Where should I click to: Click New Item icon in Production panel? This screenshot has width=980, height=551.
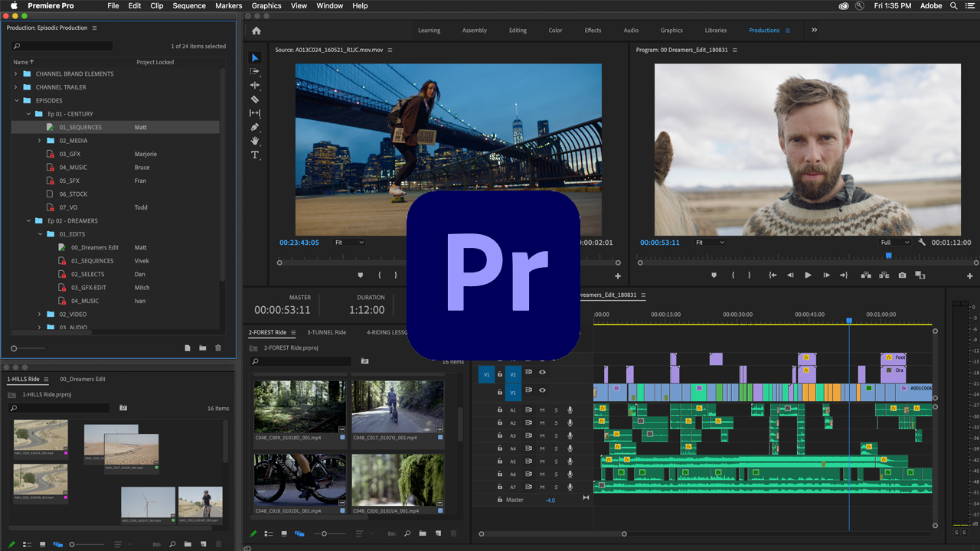[188, 348]
